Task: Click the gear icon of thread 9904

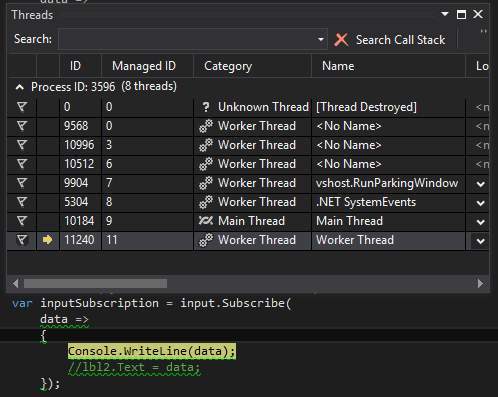Action: tap(206, 183)
